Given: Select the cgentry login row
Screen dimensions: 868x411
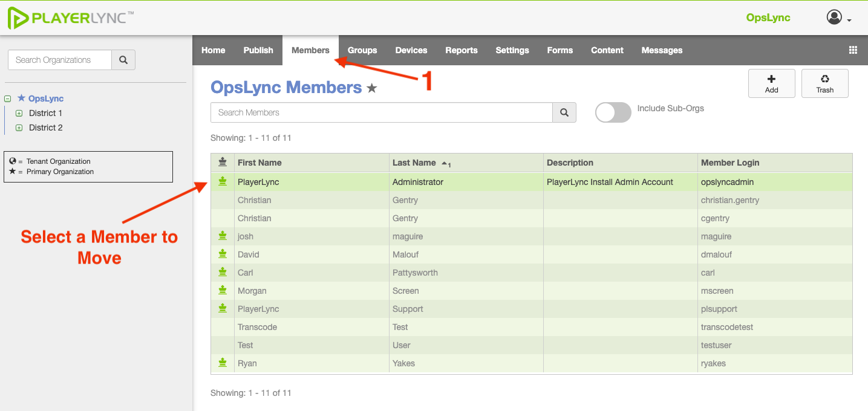Looking at the screenshot, I should (775, 218).
